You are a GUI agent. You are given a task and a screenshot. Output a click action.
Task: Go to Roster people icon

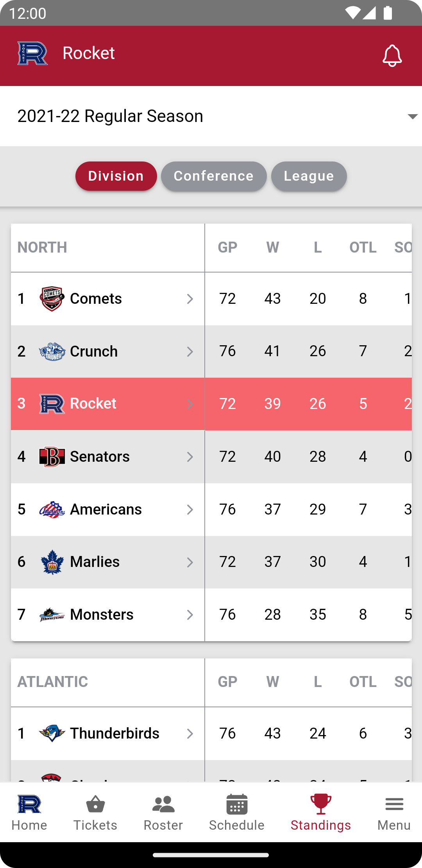(163, 804)
